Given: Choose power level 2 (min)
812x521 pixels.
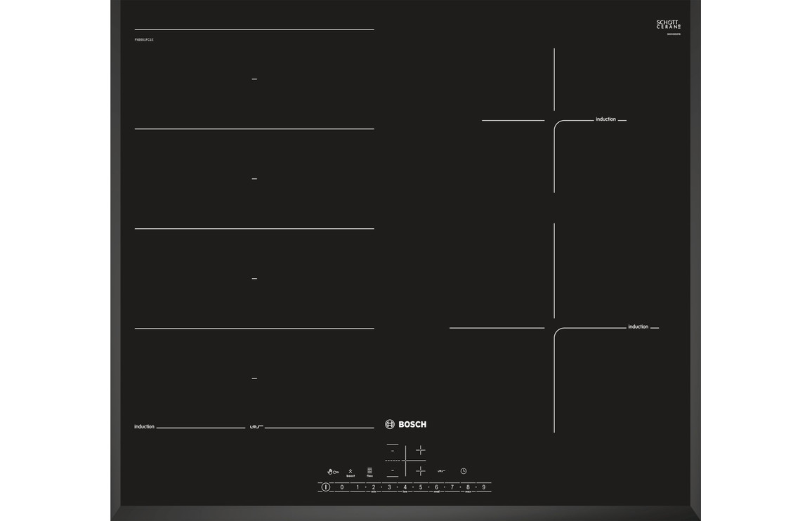Looking at the screenshot, I should (x=374, y=487).
